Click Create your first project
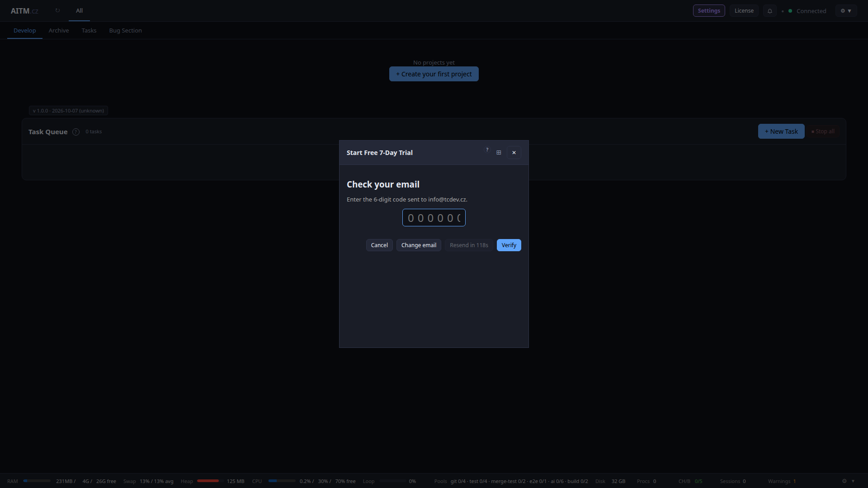 point(434,74)
